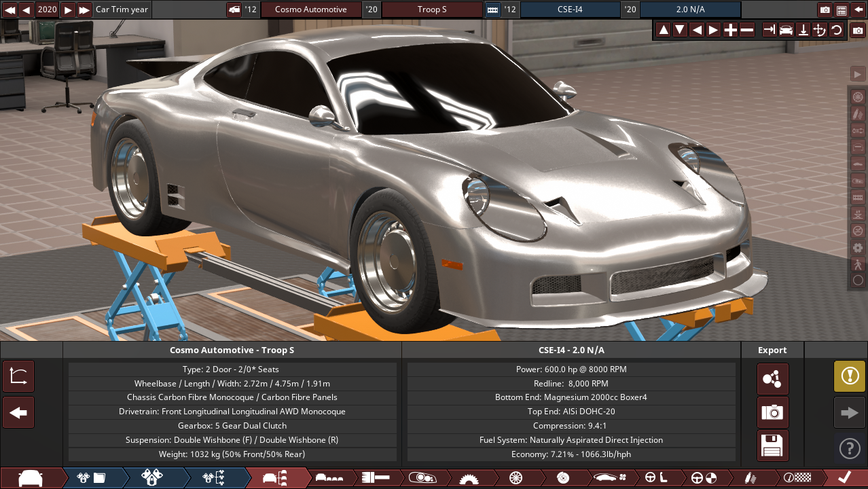Click the arrow-to-bar side view icon

pyautogui.click(x=770, y=30)
